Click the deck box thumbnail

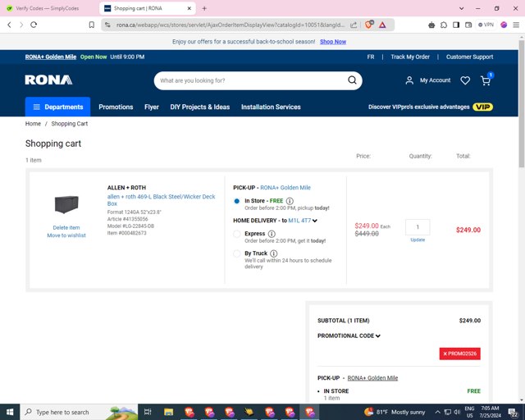tap(66, 204)
